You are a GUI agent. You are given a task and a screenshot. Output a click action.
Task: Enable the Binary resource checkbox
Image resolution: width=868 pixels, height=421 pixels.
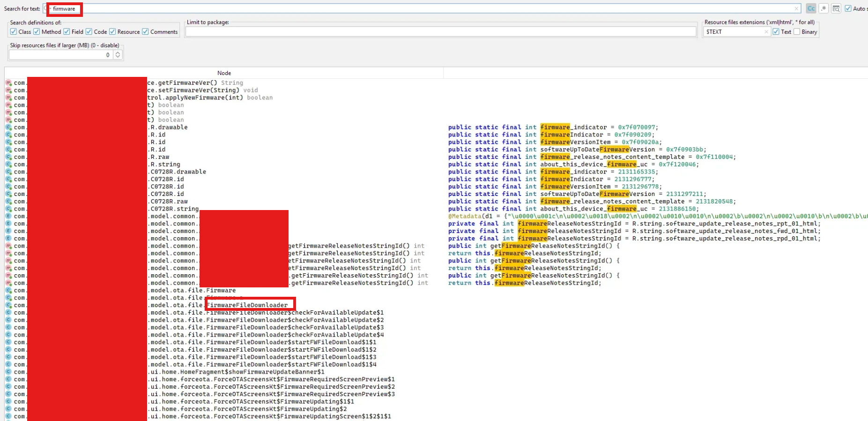(797, 32)
